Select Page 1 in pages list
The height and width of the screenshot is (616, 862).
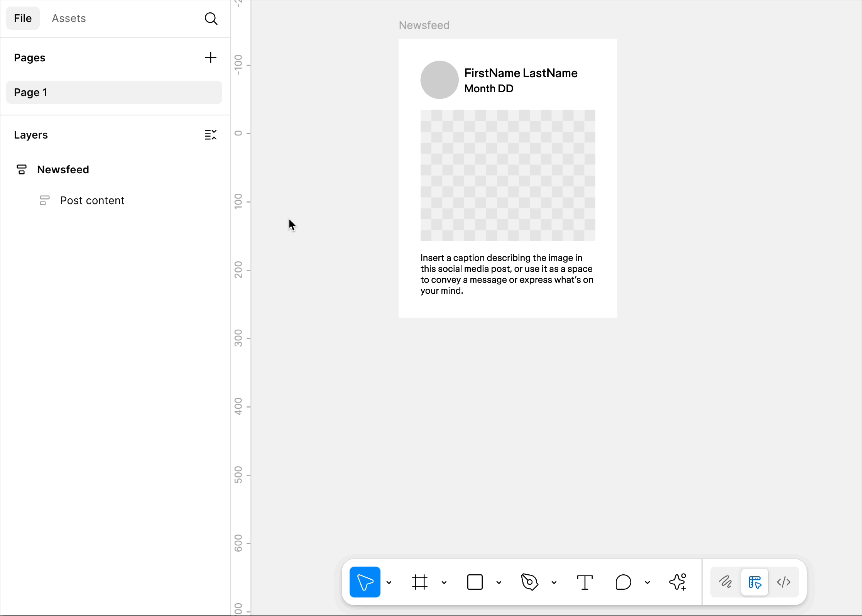coord(114,92)
